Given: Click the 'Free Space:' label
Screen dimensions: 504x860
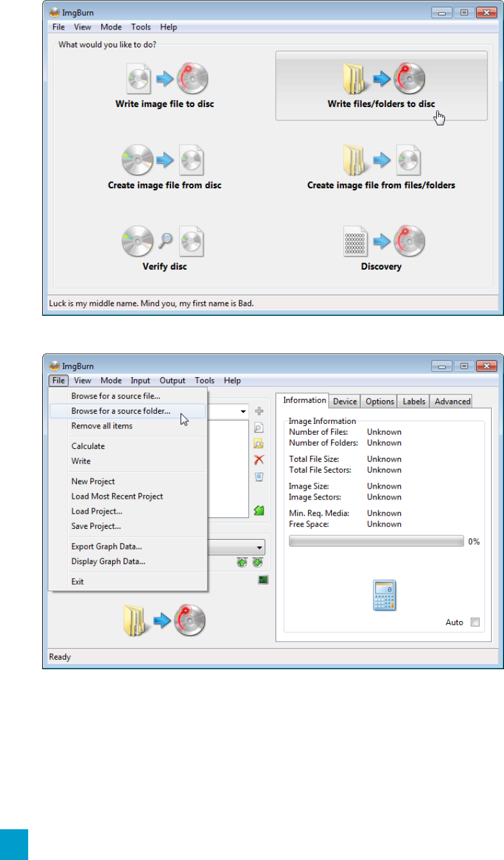Looking at the screenshot, I should point(309,524).
